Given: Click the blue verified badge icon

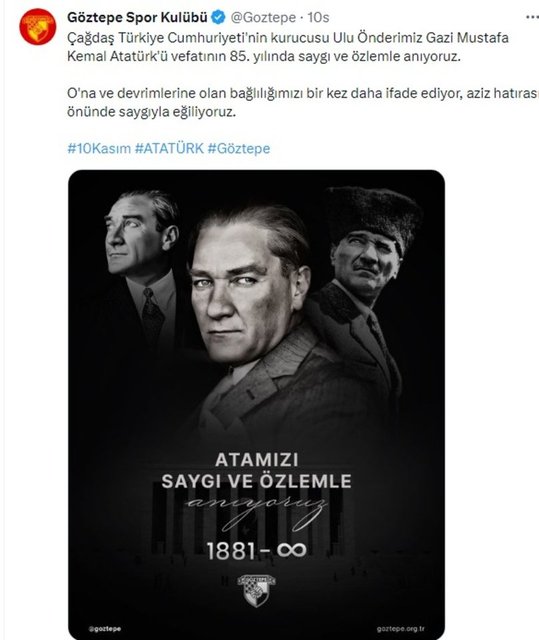Looking at the screenshot, I should 219,18.
